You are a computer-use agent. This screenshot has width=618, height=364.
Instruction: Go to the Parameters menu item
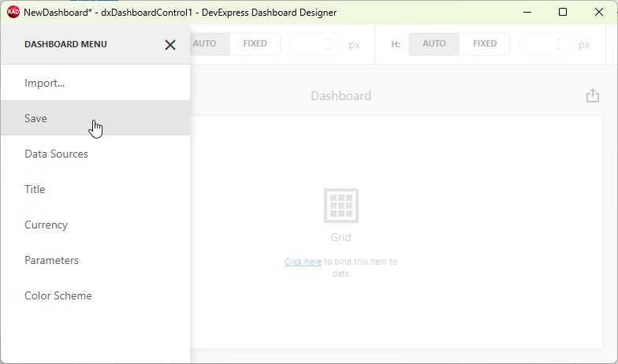tap(95, 260)
